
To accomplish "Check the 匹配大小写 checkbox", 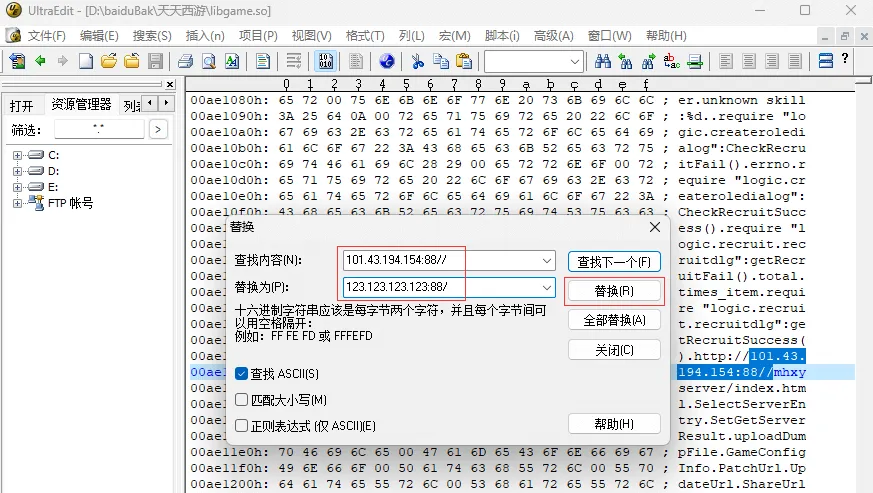I will tap(241, 400).
